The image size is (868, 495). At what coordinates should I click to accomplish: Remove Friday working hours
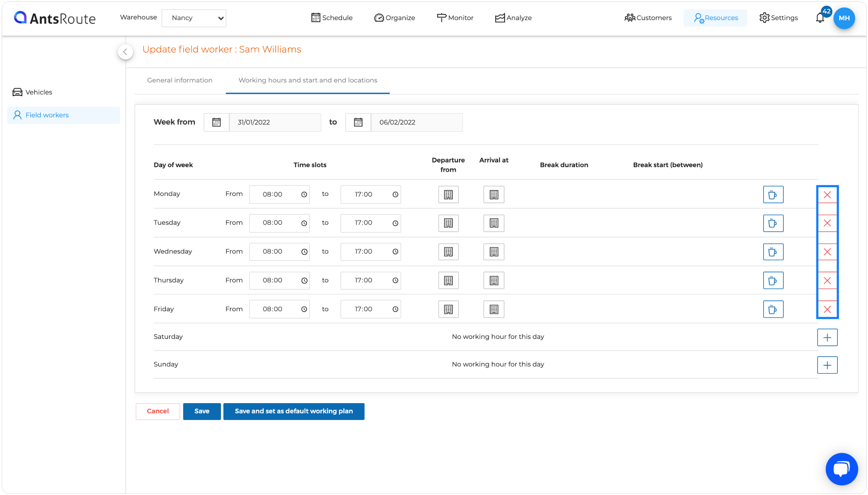coord(827,309)
